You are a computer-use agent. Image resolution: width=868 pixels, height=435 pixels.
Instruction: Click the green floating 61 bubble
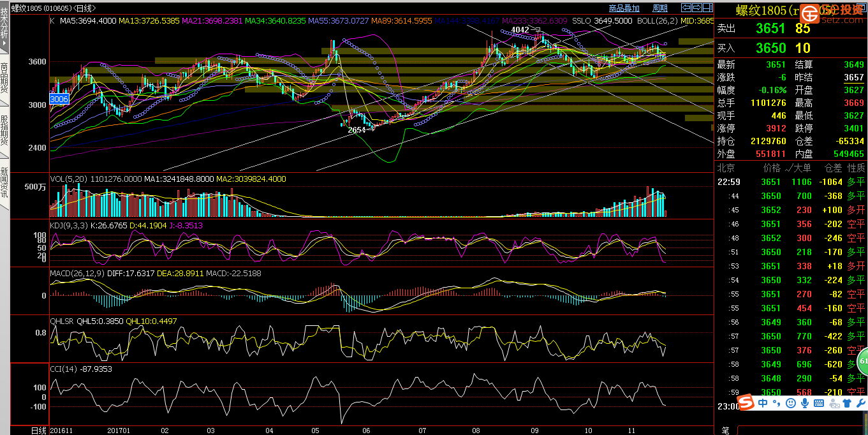[x=863, y=362]
